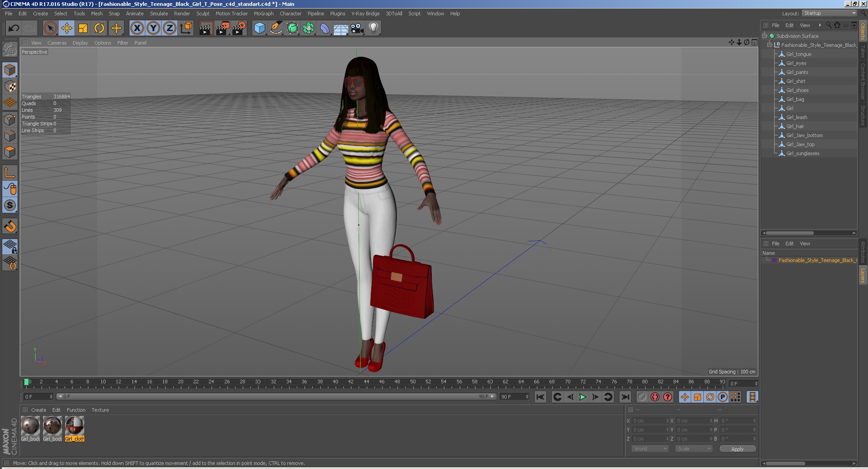868x469 pixels.
Task: Add a Cube primitive object
Action: click(260, 28)
